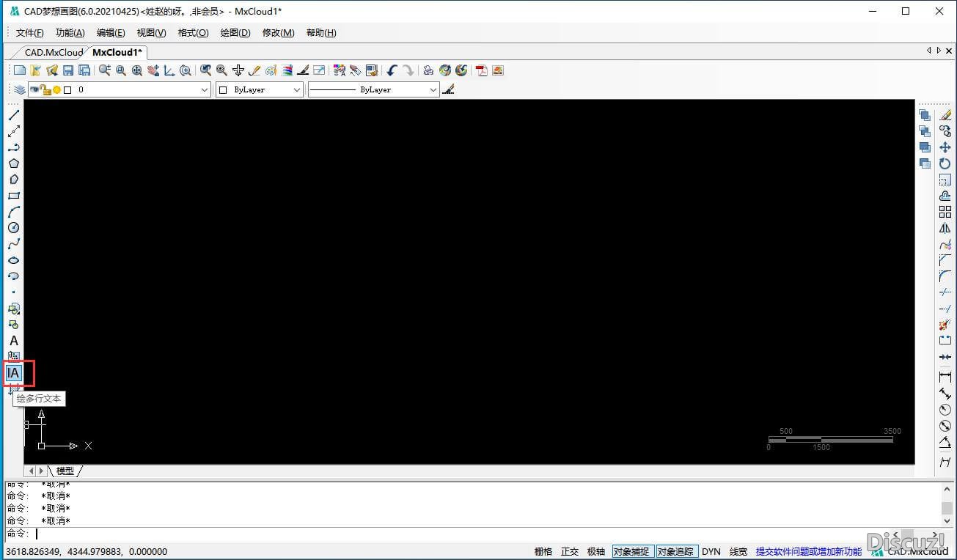This screenshot has height=560, width=957.
Task: Click the Erase tool in right toolbar
Action: (x=945, y=115)
